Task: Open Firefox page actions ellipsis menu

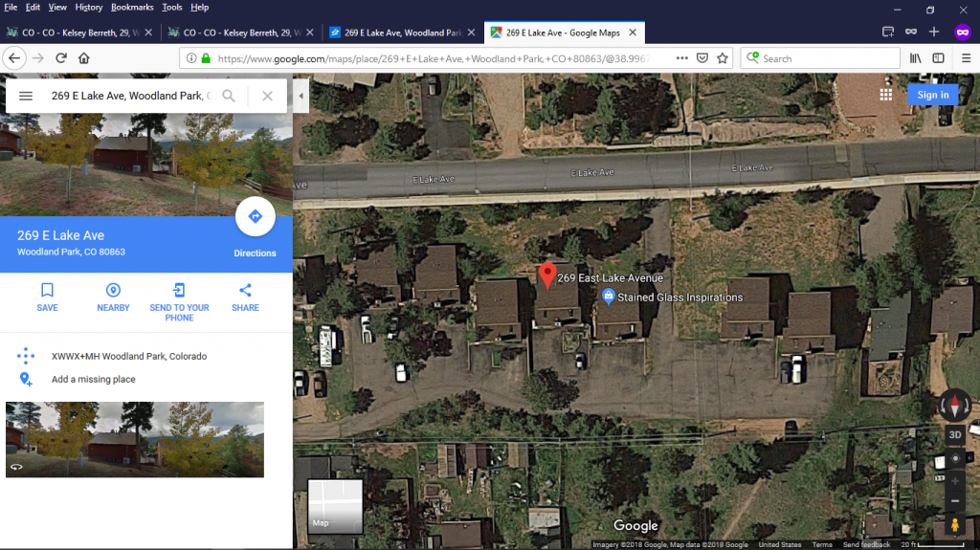Action: coord(681,58)
